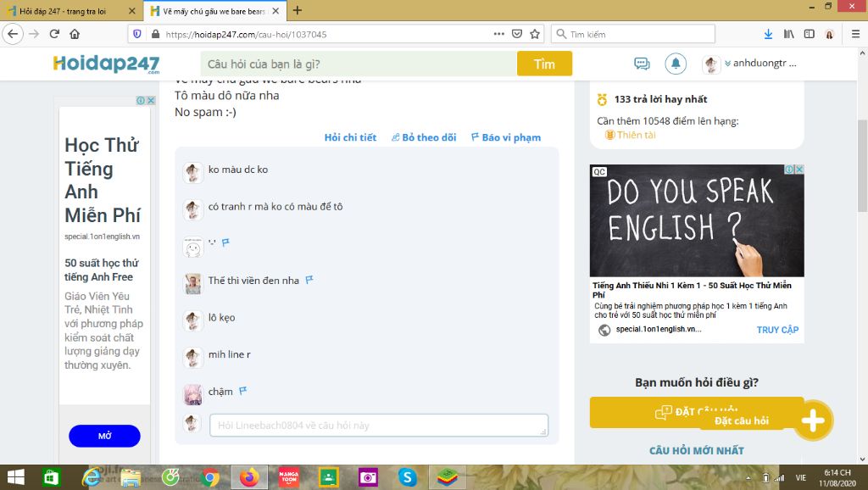The height and width of the screenshot is (490, 868).
Task: Click the Tìm search button
Action: (x=544, y=64)
